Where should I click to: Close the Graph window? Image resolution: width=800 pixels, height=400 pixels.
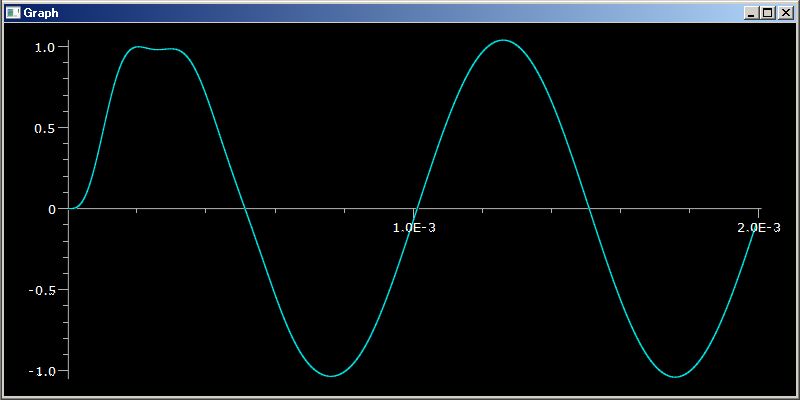[x=785, y=13]
